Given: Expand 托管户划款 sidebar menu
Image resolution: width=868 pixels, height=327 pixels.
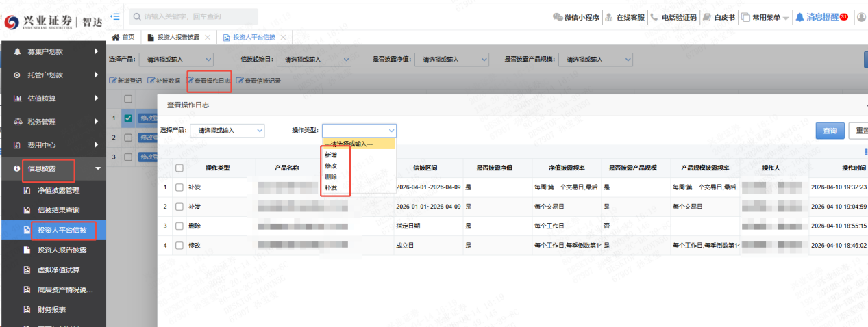Looking at the screenshot, I should click(x=53, y=75).
